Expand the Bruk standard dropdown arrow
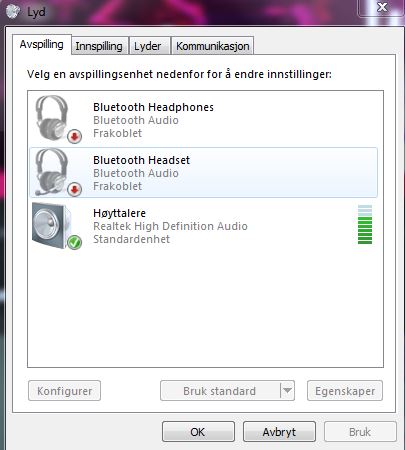This screenshot has width=405, height=450. [288, 390]
